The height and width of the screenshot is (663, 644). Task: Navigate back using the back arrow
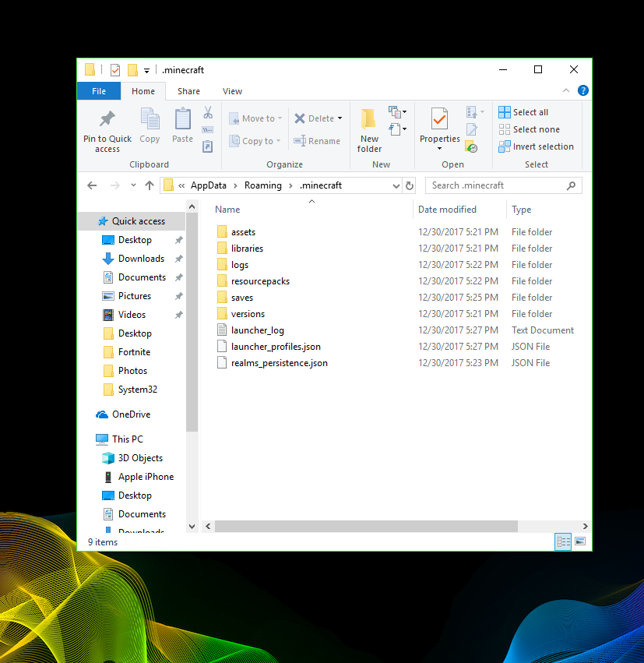[x=92, y=185]
